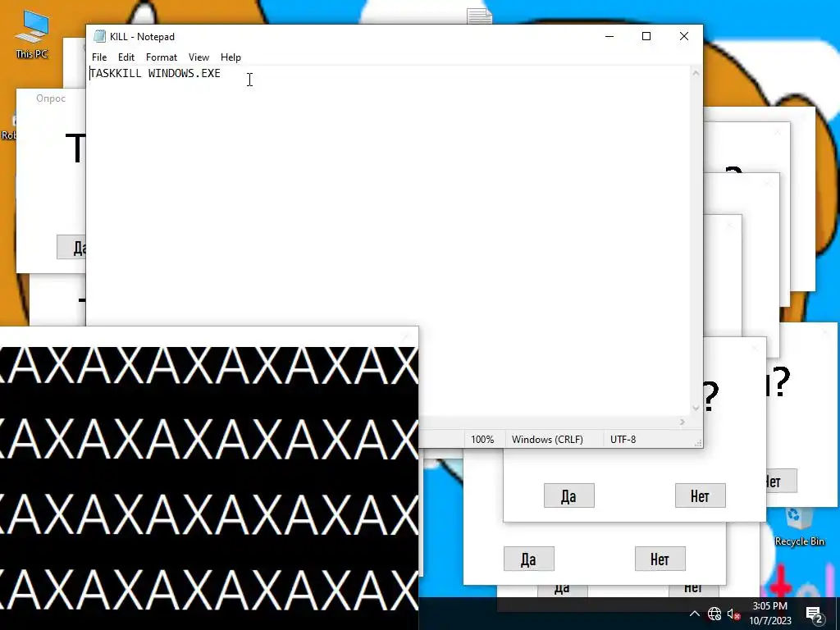Viewport: 840px width, 630px height.
Task: Show hidden icons in the system tray
Action: click(x=694, y=614)
